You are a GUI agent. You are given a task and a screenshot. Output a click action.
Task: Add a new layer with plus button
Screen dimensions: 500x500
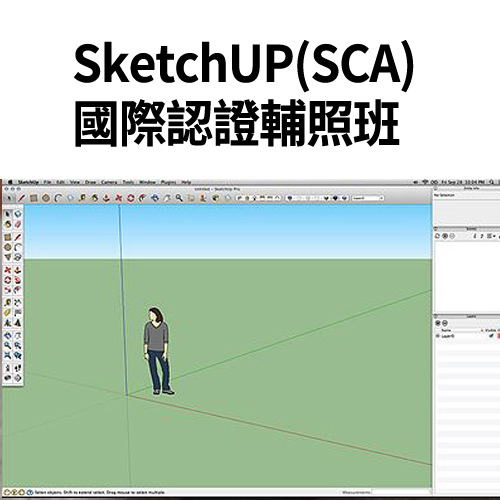pyautogui.click(x=438, y=323)
